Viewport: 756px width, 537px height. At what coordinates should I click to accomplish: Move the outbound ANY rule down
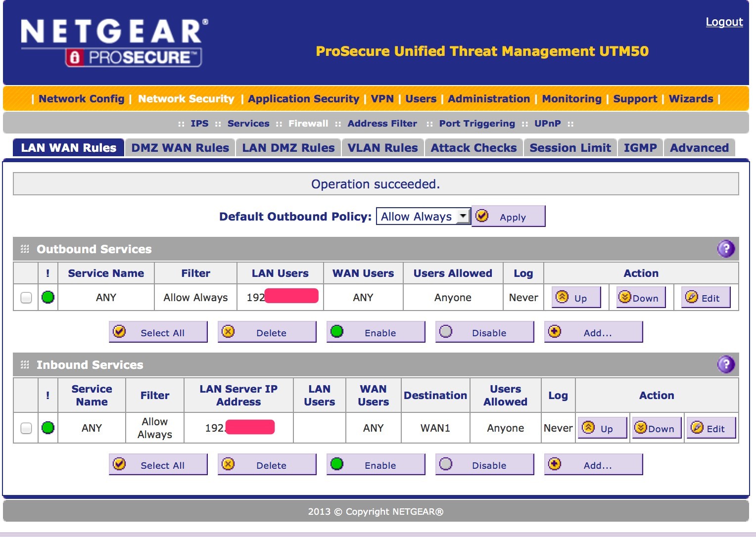640,297
